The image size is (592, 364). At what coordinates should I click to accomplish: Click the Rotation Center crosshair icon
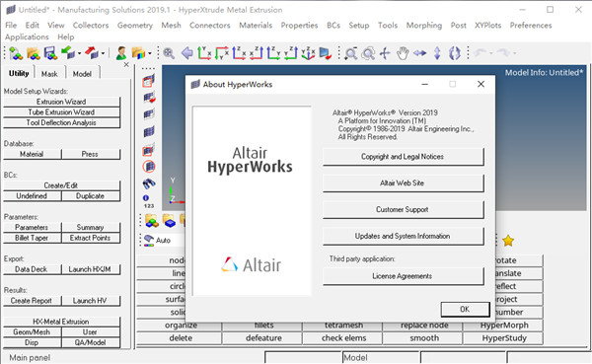[385, 53]
